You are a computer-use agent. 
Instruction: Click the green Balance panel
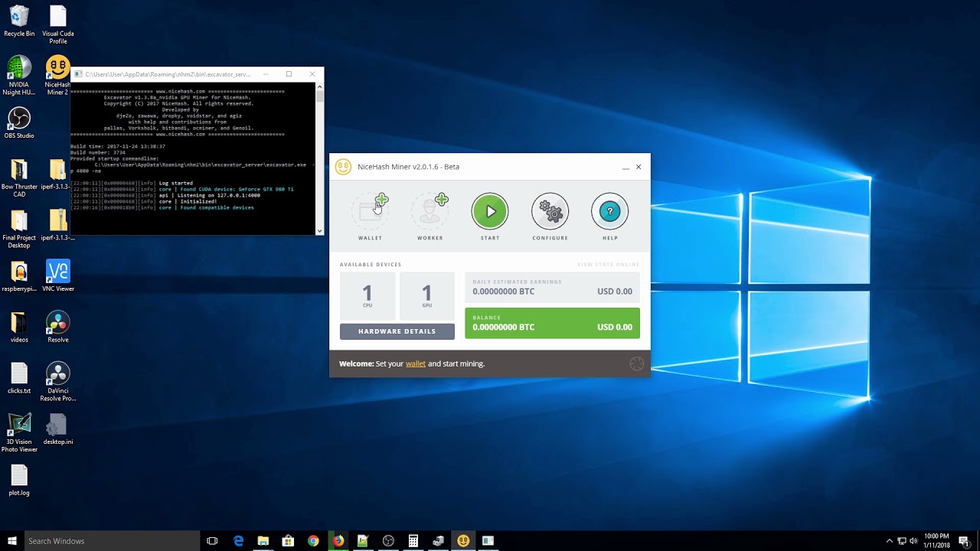click(x=552, y=323)
